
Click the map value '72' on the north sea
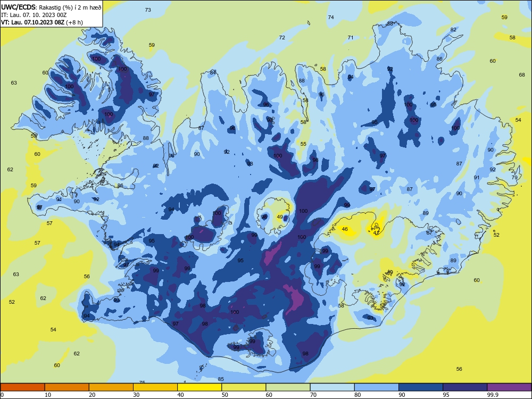(282, 37)
